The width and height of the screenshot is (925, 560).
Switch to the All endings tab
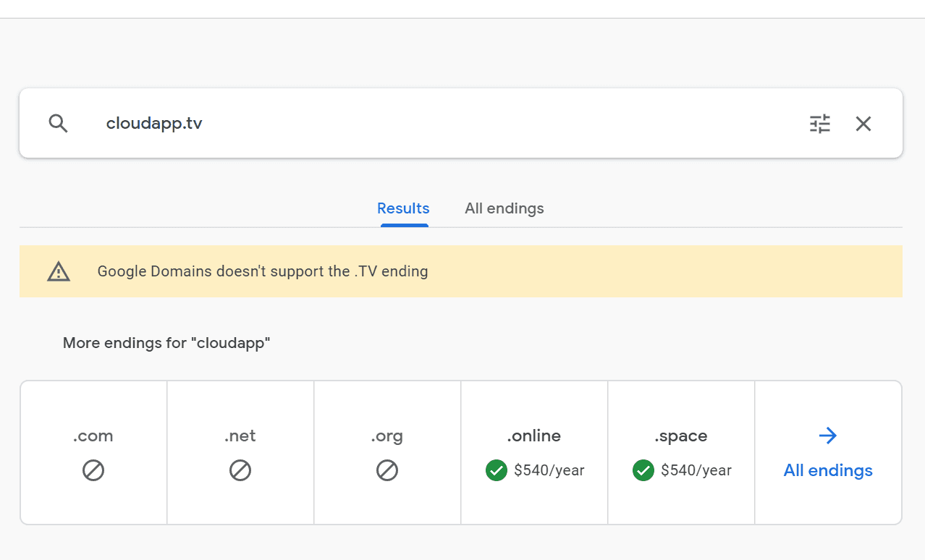click(x=504, y=208)
